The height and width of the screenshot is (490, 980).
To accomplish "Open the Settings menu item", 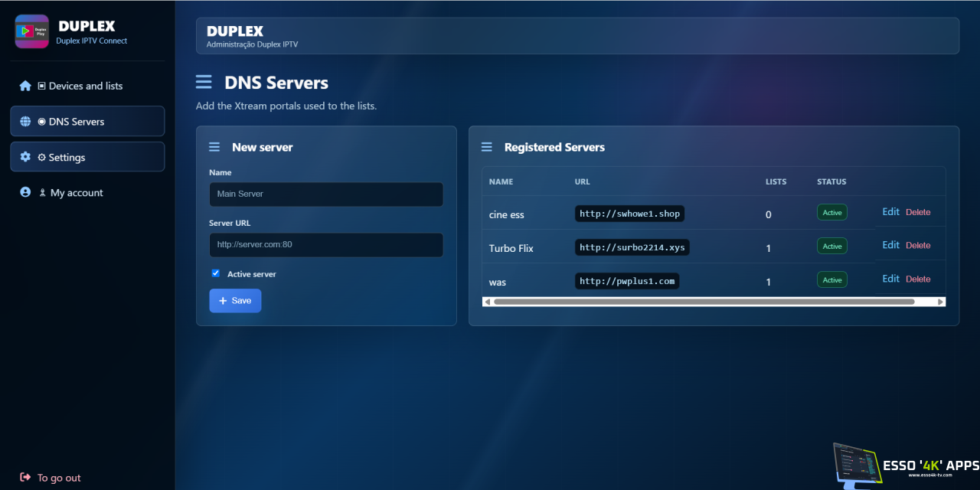I will click(87, 156).
